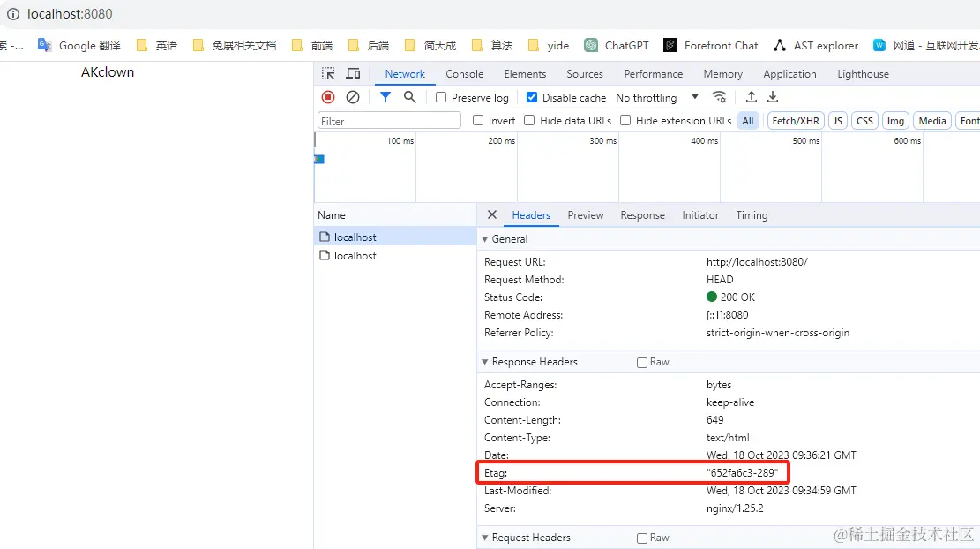Filter requests by CSS
The height and width of the screenshot is (549, 980).
pos(865,121)
